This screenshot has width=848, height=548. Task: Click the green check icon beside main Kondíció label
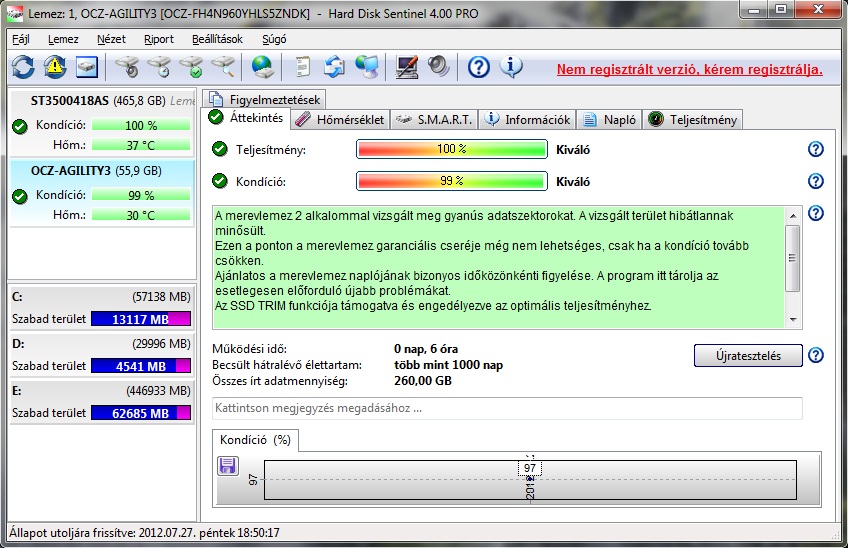click(x=220, y=181)
